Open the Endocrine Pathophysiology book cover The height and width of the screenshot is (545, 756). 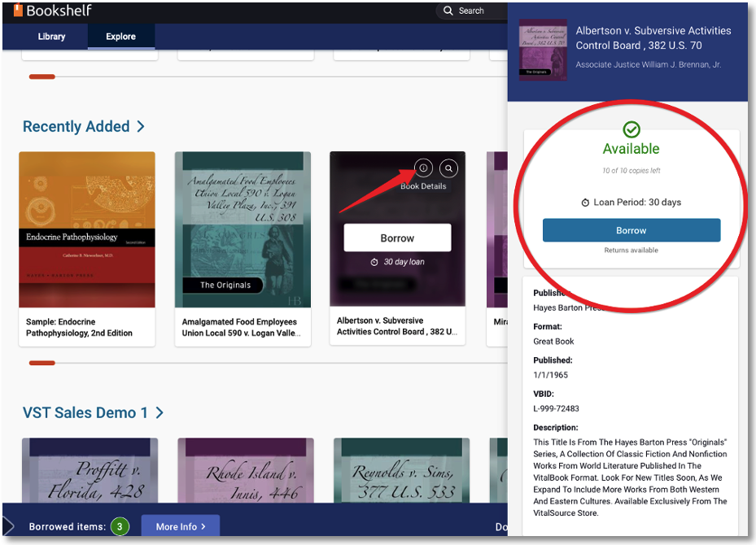click(x=87, y=229)
